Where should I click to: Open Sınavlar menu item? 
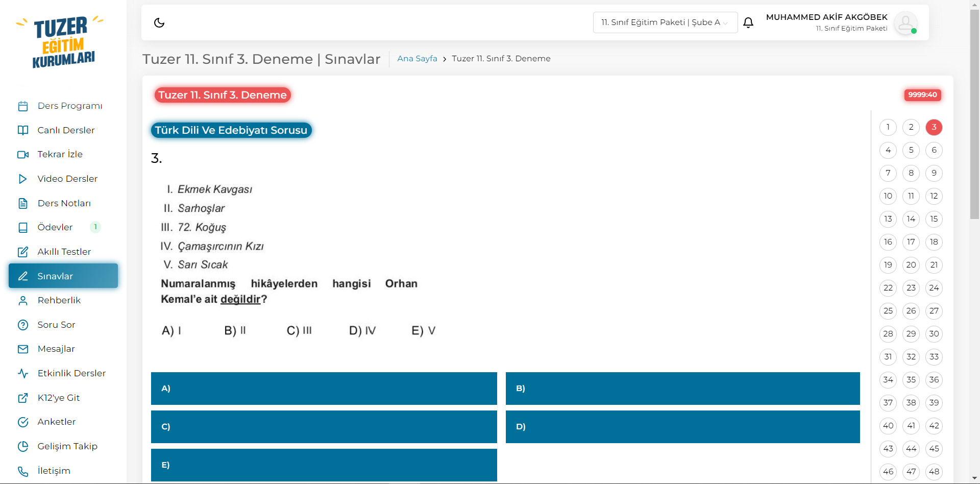click(x=63, y=276)
